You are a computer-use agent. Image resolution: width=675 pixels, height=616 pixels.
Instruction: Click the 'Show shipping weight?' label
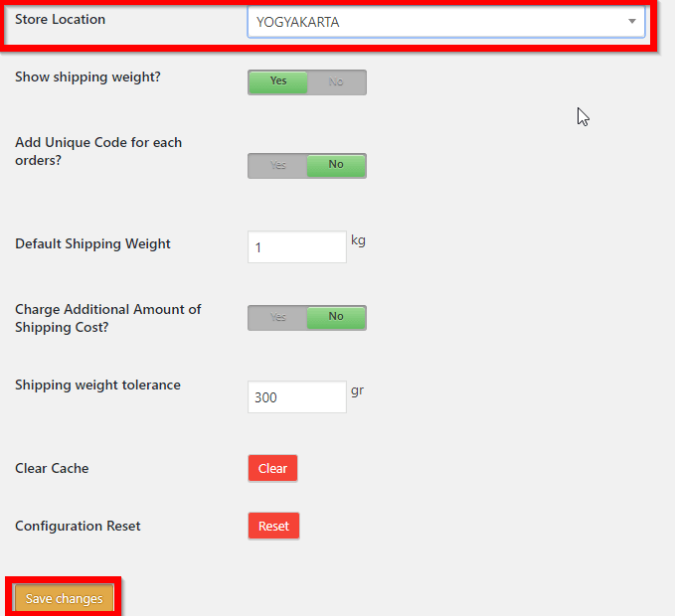tap(87, 77)
